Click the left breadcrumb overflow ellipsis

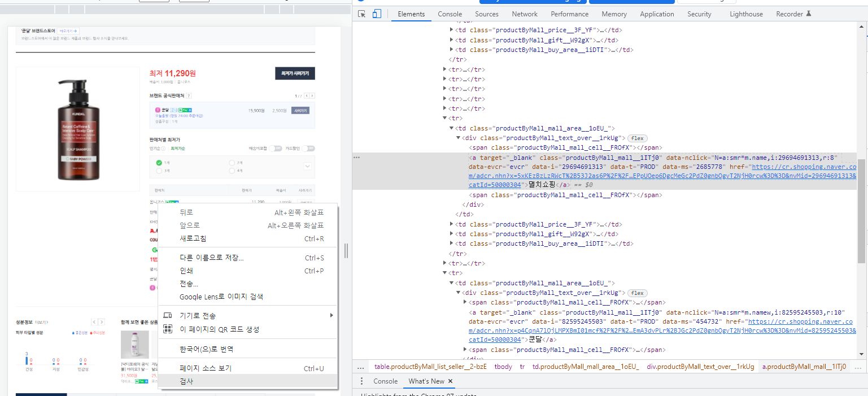click(361, 367)
